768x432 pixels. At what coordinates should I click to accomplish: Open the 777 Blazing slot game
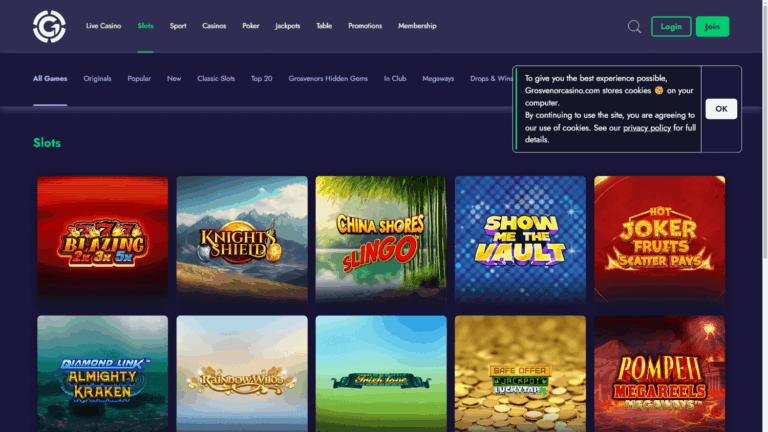pos(102,240)
